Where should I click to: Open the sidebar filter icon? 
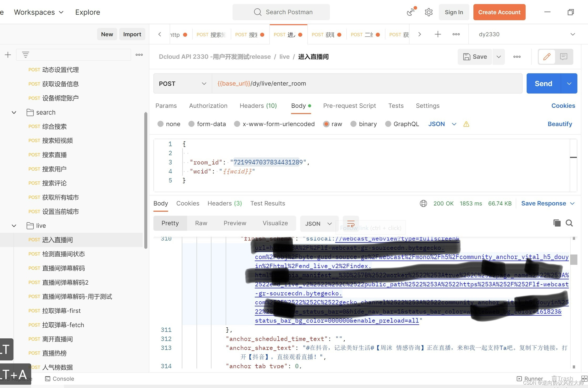[x=25, y=55]
